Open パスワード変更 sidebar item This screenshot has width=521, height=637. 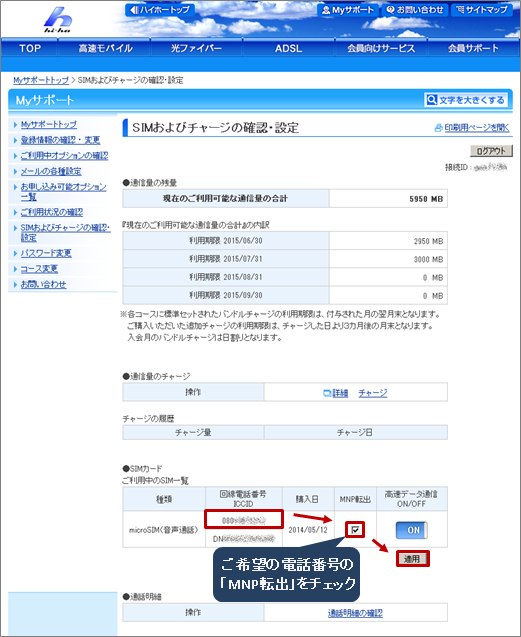46,254
